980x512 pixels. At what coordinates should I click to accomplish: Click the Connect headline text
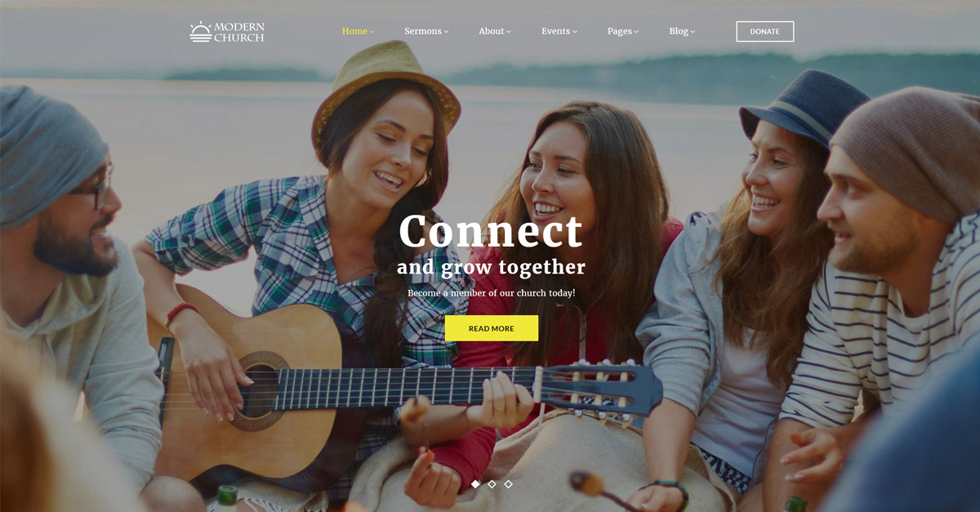click(491, 231)
